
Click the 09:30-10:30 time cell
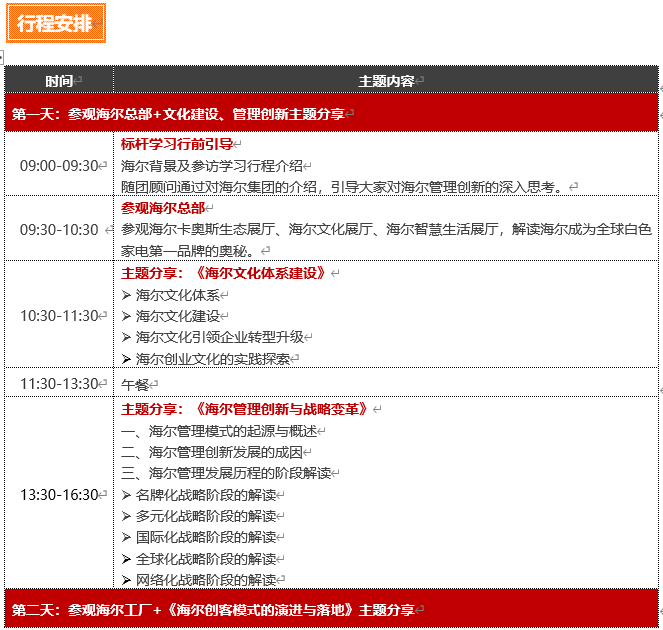[59, 230]
